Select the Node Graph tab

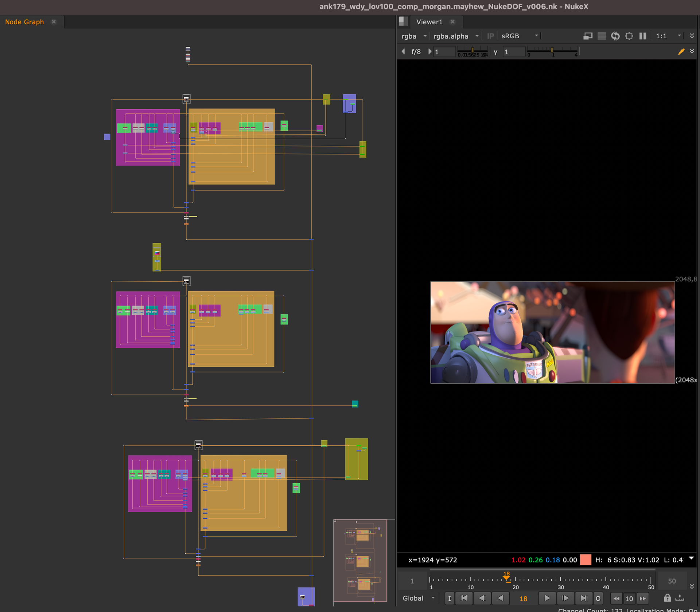point(24,22)
